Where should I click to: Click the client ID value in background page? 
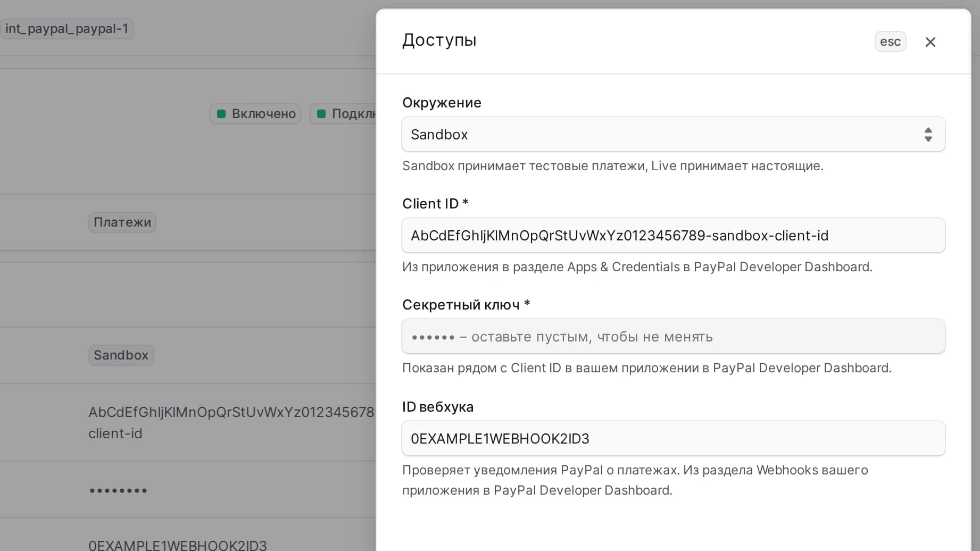click(x=231, y=423)
